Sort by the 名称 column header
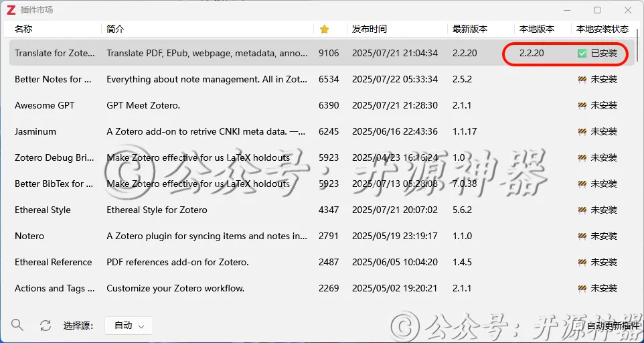 tap(23, 29)
